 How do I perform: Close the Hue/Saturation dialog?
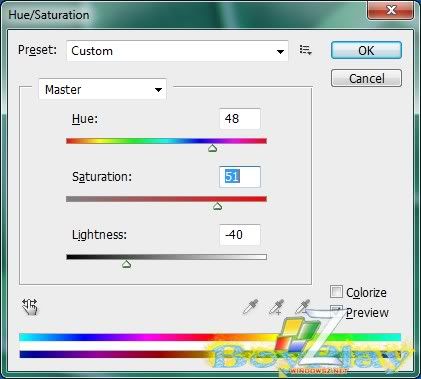tap(391, 10)
